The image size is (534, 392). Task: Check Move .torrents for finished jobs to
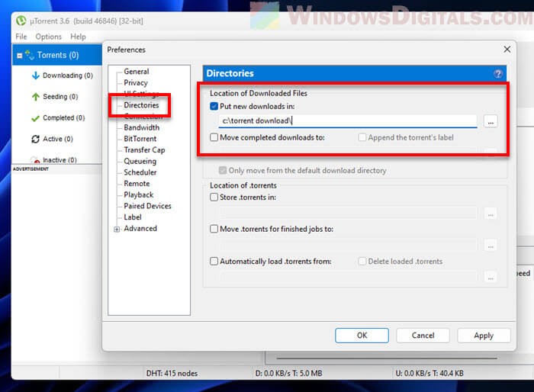tap(214, 229)
